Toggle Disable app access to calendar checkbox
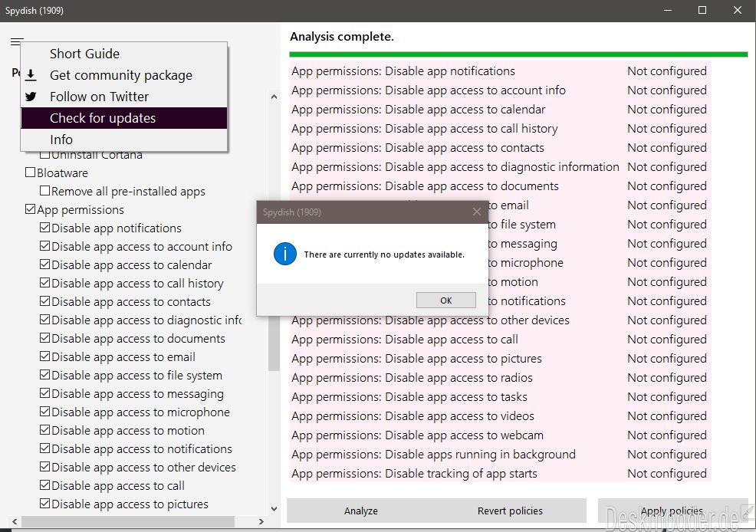Viewport: 756px width, 532px height. click(x=44, y=264)
